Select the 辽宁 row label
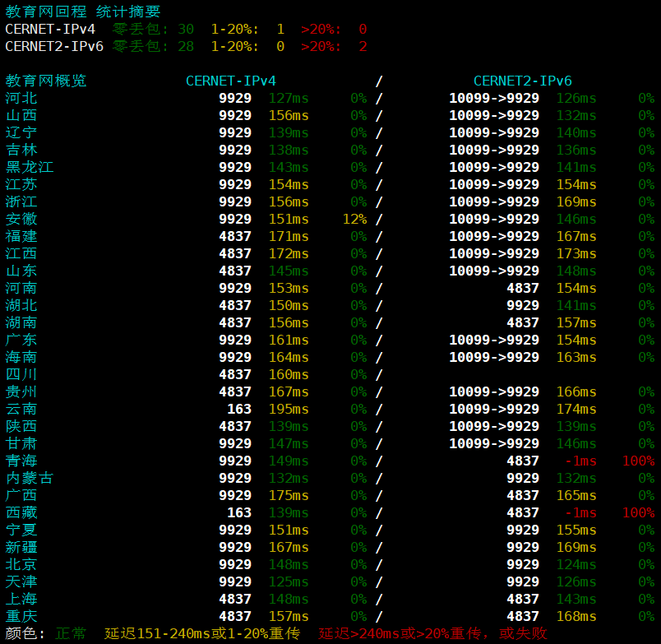Screen dimensions: 661x644 coord(21,132)
